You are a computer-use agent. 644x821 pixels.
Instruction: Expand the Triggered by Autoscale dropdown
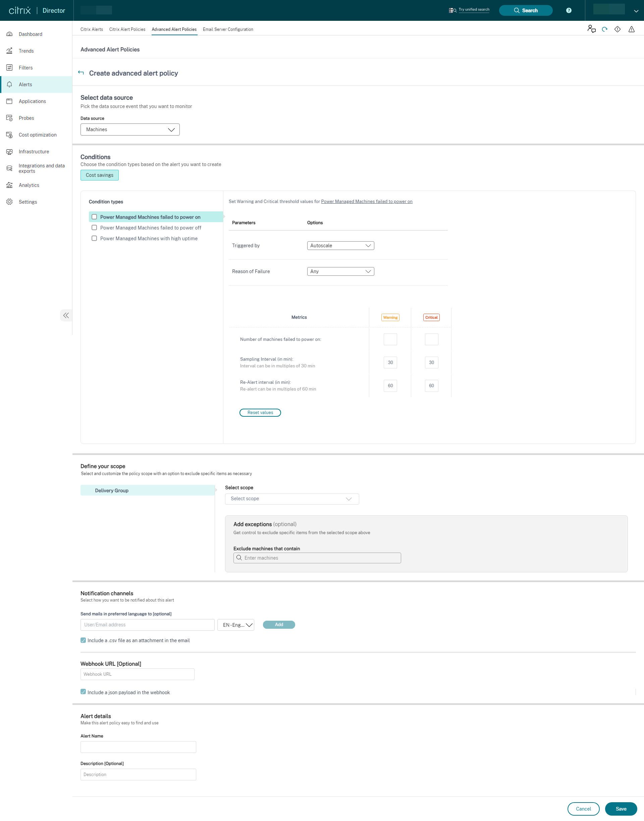coord(340,245)
